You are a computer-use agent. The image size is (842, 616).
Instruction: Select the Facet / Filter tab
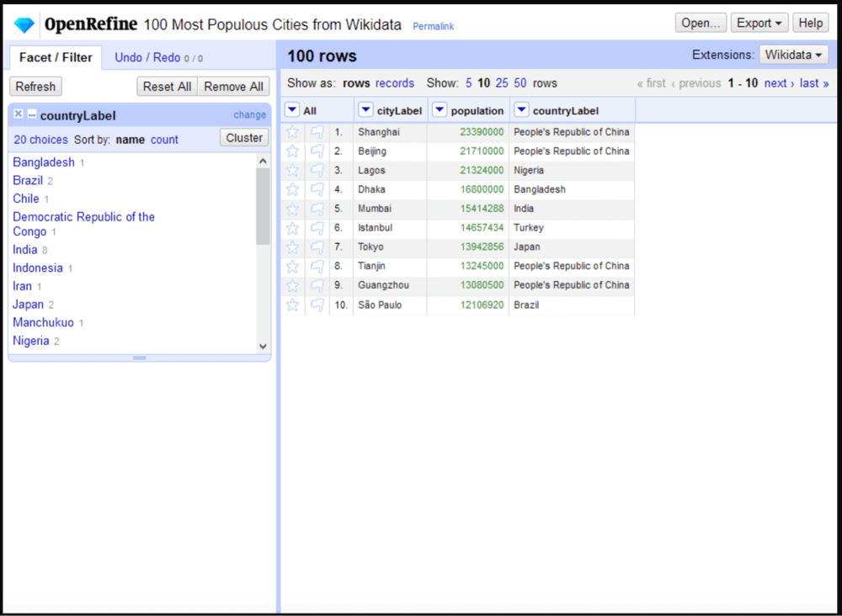pos(56,57)
